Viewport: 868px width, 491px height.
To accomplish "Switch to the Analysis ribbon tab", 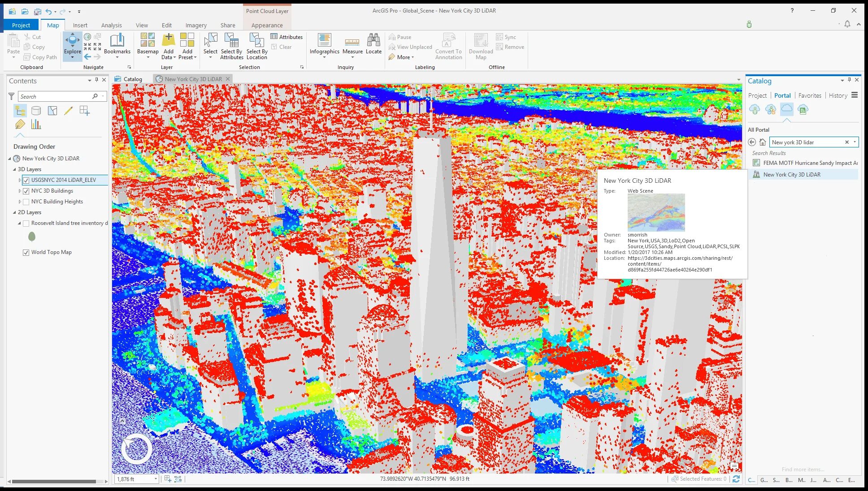I will click(x=111, y=25).
